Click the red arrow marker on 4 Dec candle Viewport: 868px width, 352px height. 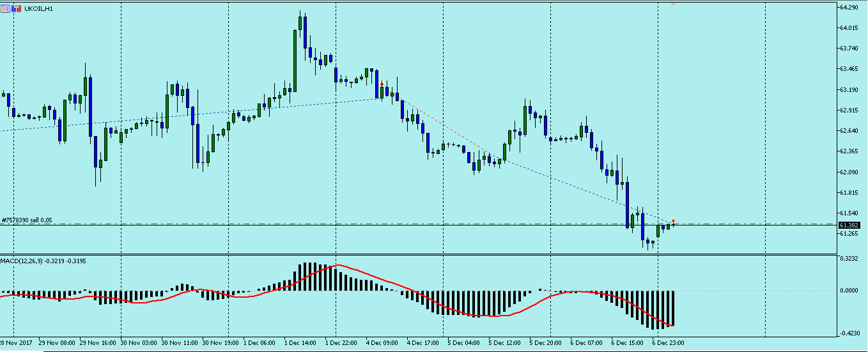tap(382, 84)
